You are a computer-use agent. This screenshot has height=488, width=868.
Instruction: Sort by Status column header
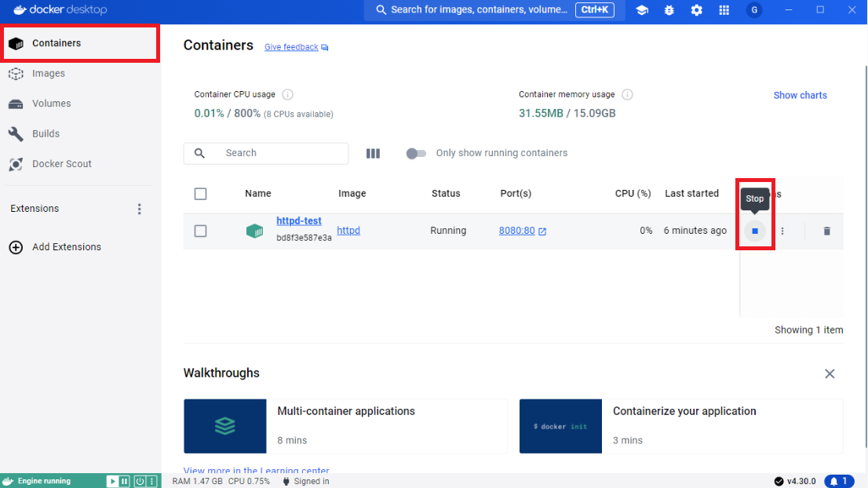pos(446,193)
